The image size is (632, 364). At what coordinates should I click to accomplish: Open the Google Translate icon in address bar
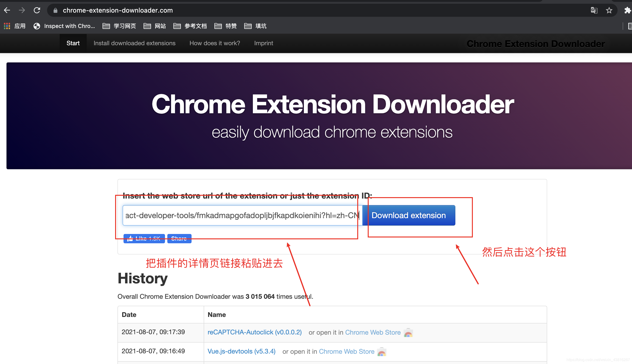coord(594,10)
